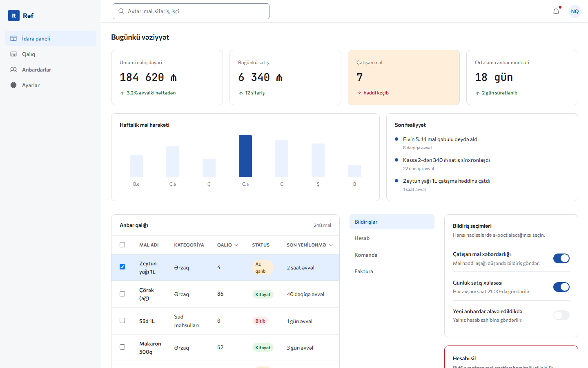This screenshot has height=368, width=588.
Task: Click the manat symbol beside 6 340
Action: click(x=279, y=77)
